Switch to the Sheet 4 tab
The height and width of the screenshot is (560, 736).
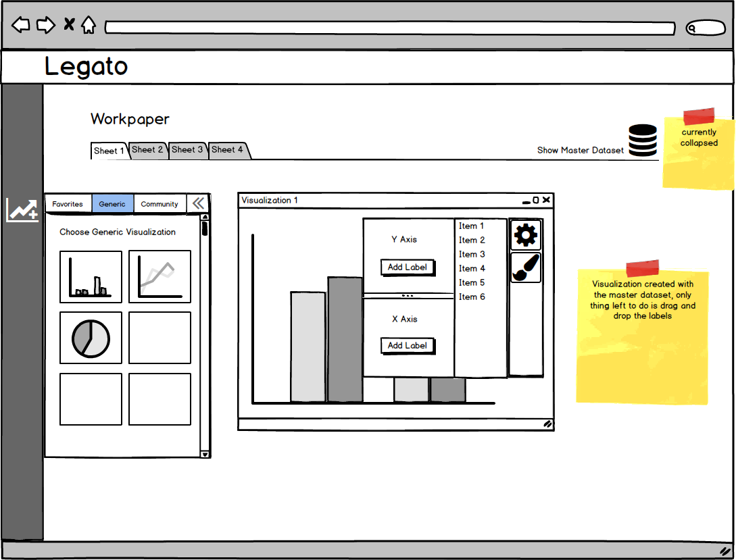(228, 150)
